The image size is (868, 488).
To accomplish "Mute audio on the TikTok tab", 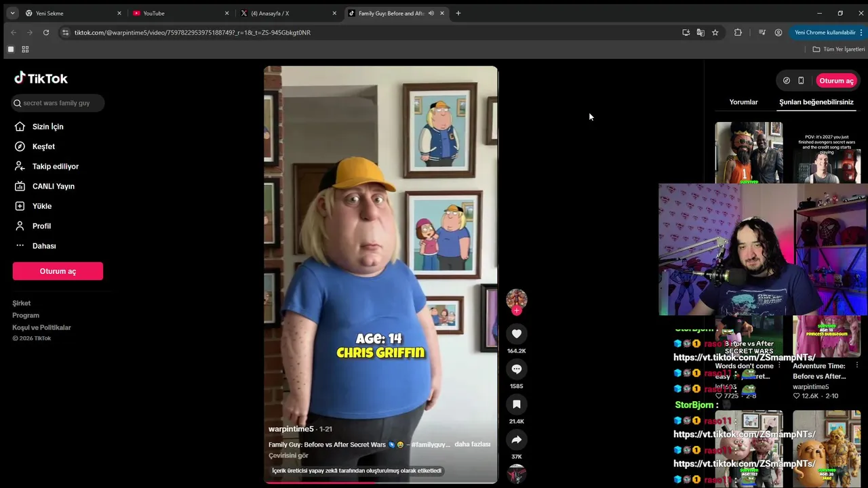I will (431, 13).
